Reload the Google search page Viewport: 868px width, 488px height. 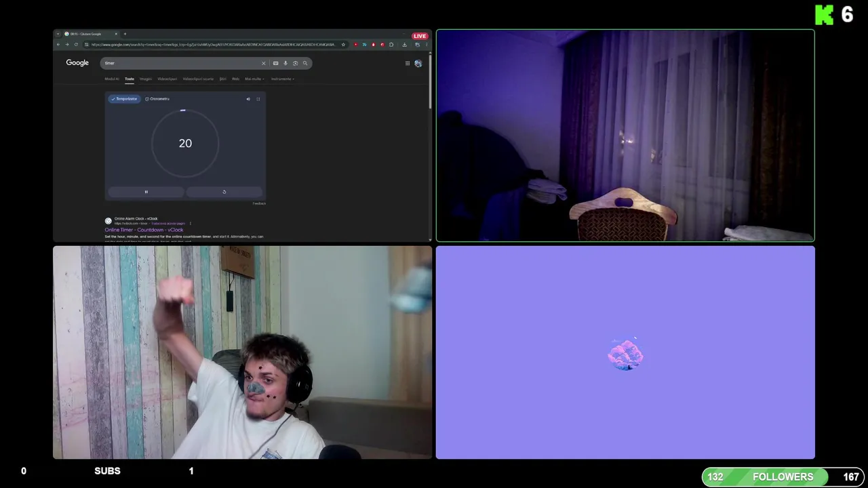(x=76, y=45)
